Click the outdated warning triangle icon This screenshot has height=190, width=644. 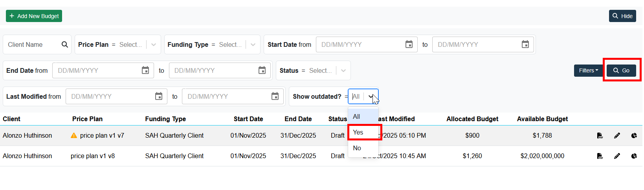point(74,136)
